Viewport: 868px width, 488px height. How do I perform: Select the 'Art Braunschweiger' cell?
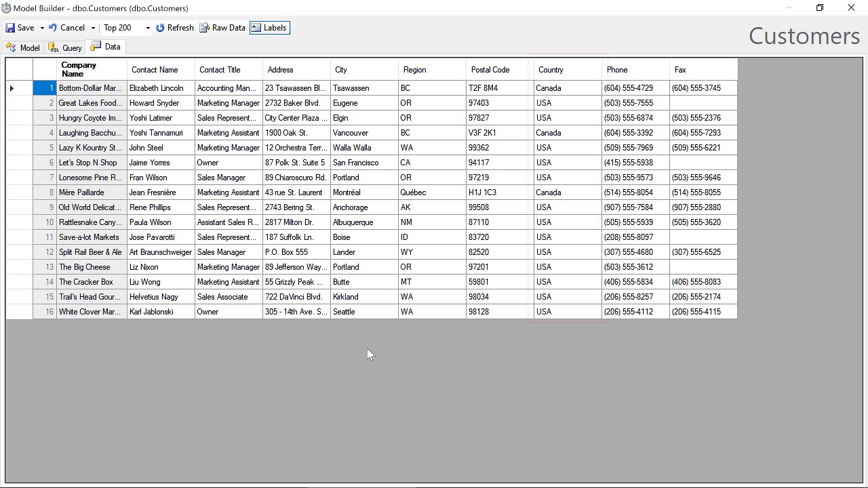161,252
